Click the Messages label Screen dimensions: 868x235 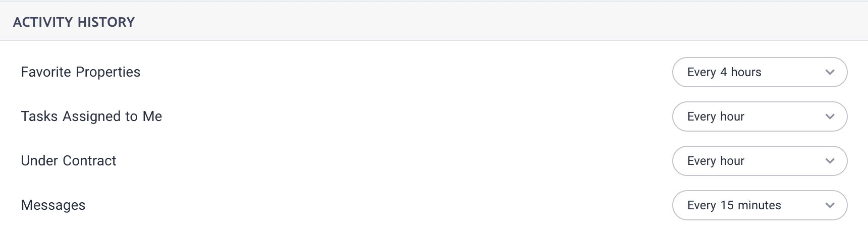tap(53, 205)
